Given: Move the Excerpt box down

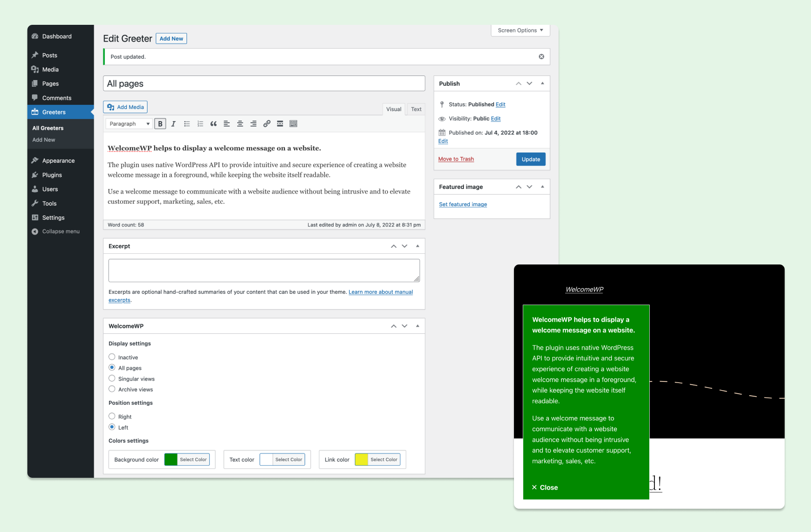Looking at the screenshot, I should (404, 246).
